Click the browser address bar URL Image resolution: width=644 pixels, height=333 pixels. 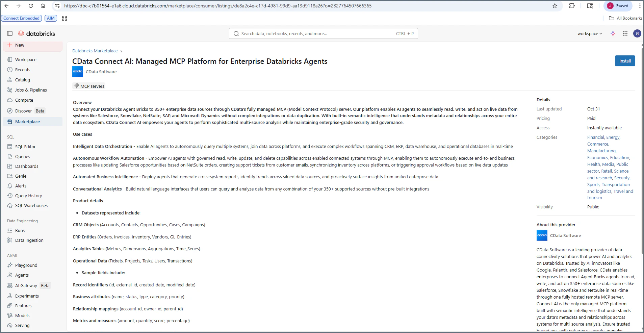[218, 6]
